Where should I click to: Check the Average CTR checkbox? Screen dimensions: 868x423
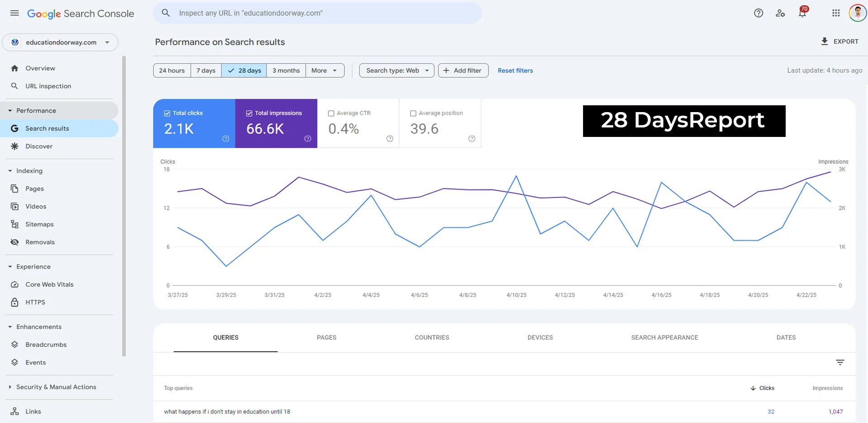tap(331, 113)
